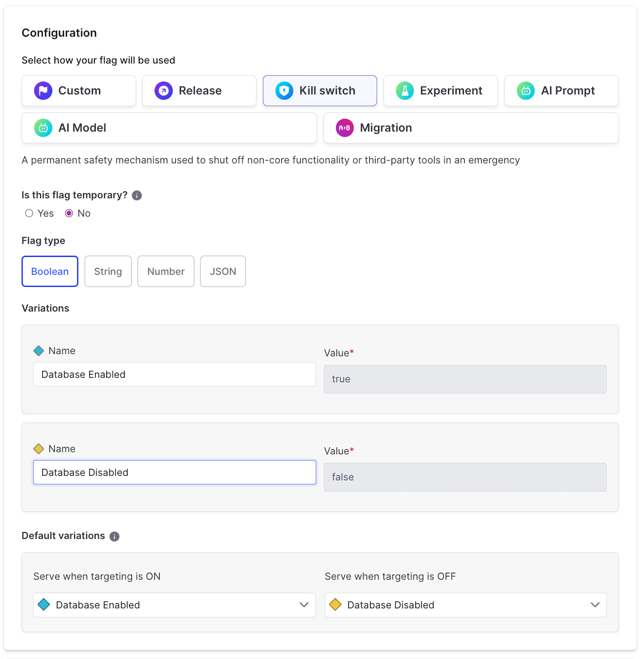
Task: Select the Migration A/B icon
Action: coord(344,128)
